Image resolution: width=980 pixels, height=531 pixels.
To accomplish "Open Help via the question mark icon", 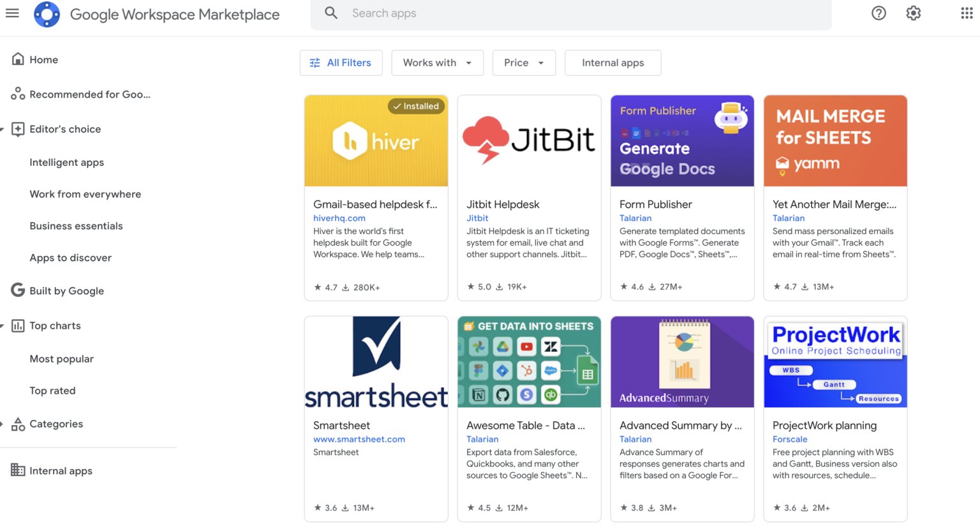I will (x=879, y=13).
